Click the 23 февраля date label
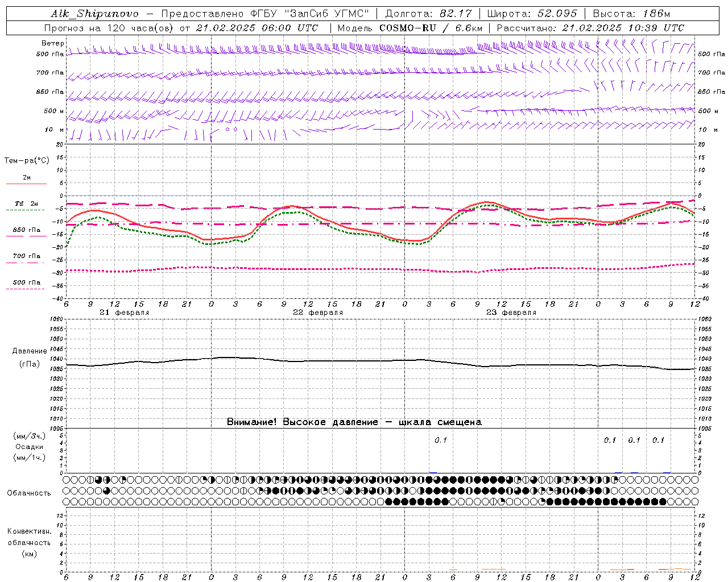This screenshot has height=582, width=728. click(511, 313)
